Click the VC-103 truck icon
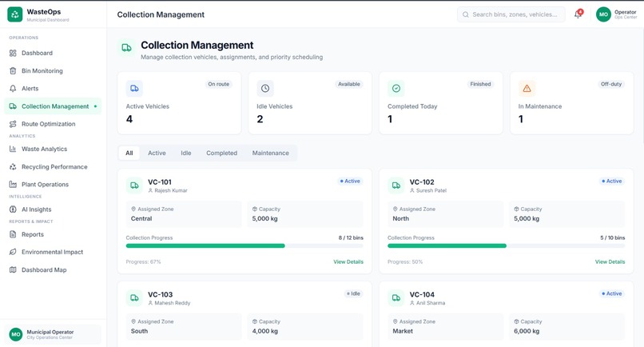The height and width of the screenshot is (347, 644). 134,298
